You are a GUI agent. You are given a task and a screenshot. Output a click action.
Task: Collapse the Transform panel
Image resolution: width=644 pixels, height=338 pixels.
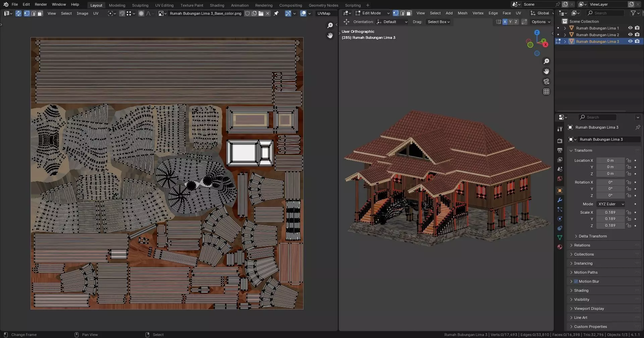(583, 150)
